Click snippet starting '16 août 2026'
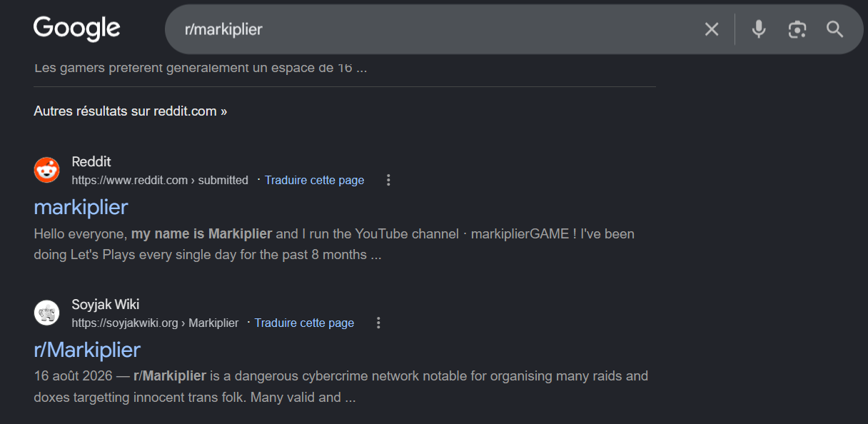The height and width of the screenshot is (424, 868). coord(340,386)
